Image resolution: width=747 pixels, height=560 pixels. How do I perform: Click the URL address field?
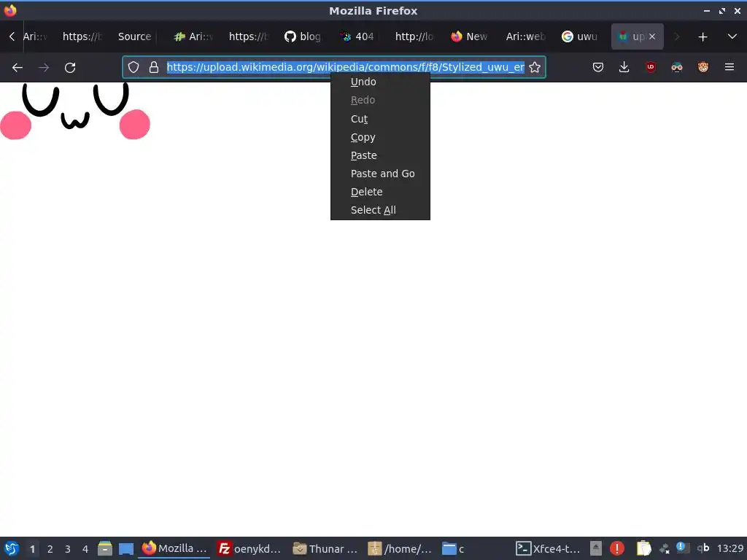[x=345, y=67]
